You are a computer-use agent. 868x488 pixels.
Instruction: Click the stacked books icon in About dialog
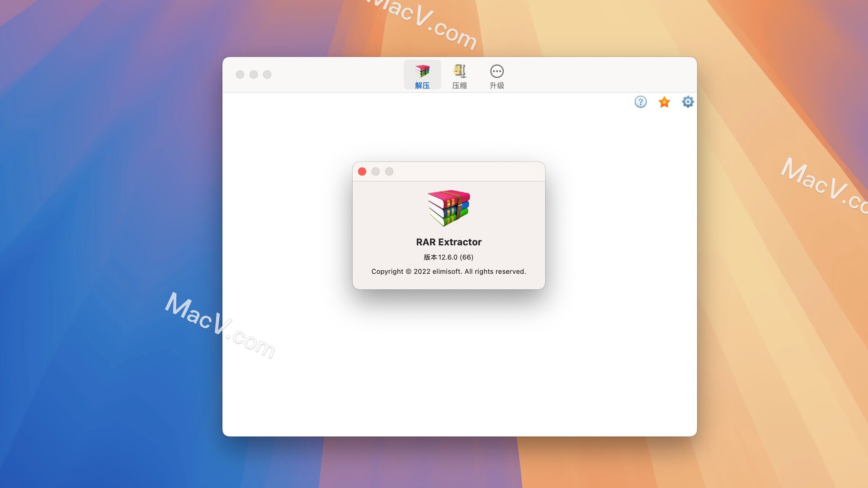tap(448, 208)
